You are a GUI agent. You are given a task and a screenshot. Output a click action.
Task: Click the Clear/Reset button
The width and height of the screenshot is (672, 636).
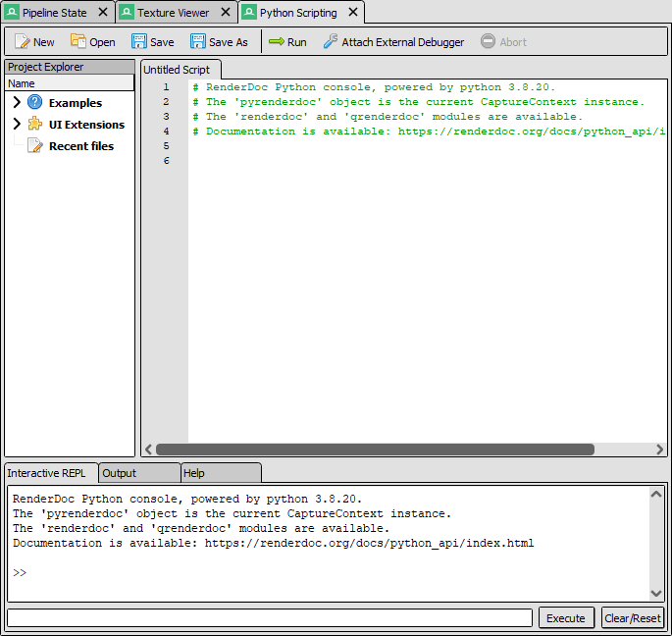pos(633,618)
